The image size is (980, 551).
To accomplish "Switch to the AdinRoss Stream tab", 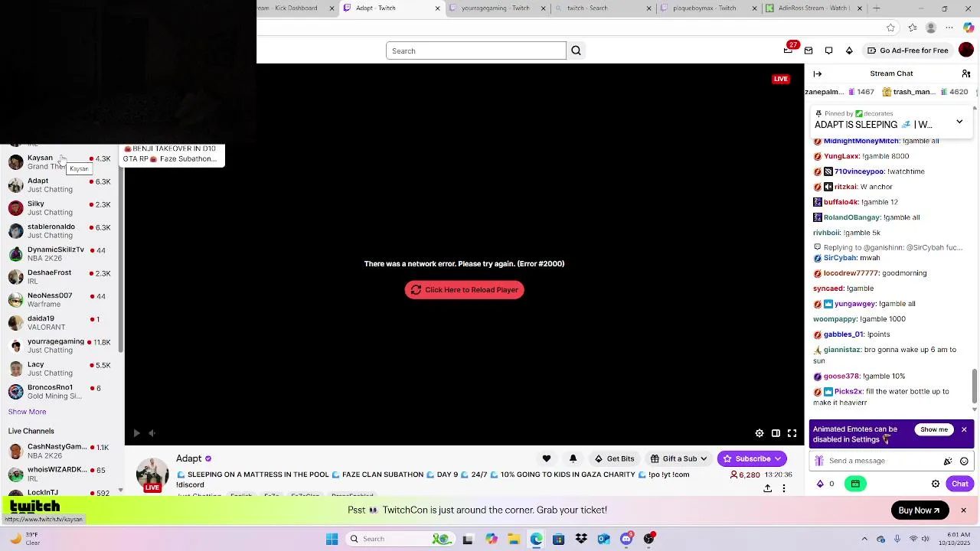I will coord(812,8).
